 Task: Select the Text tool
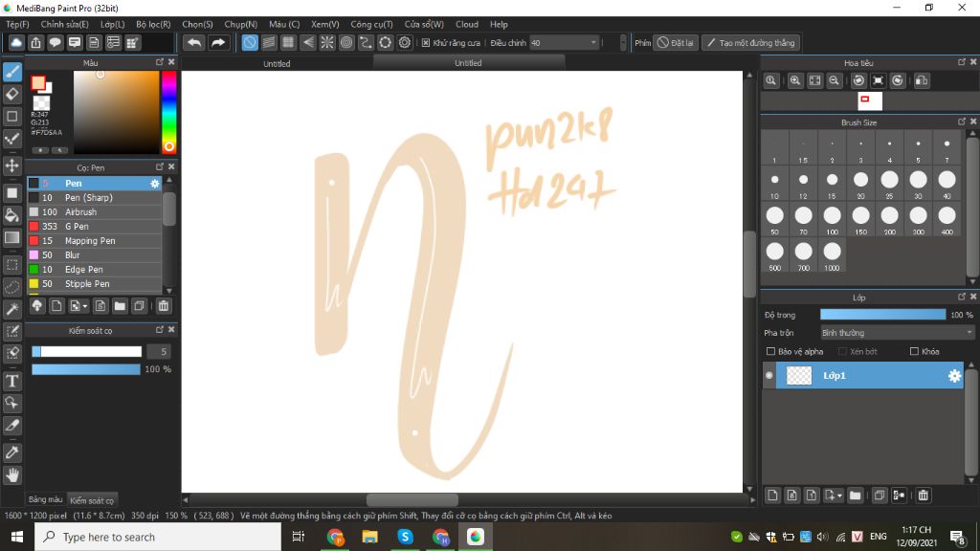[x=11, y=381]
